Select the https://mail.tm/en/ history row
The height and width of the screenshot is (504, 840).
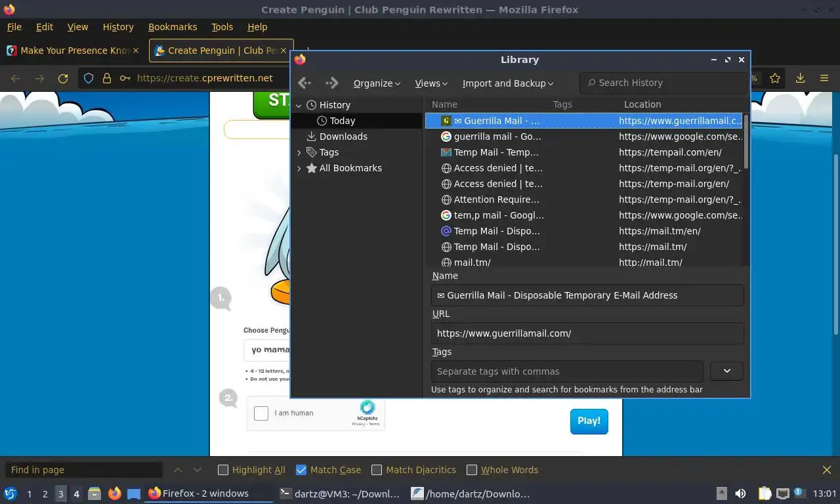pos(584,231)
